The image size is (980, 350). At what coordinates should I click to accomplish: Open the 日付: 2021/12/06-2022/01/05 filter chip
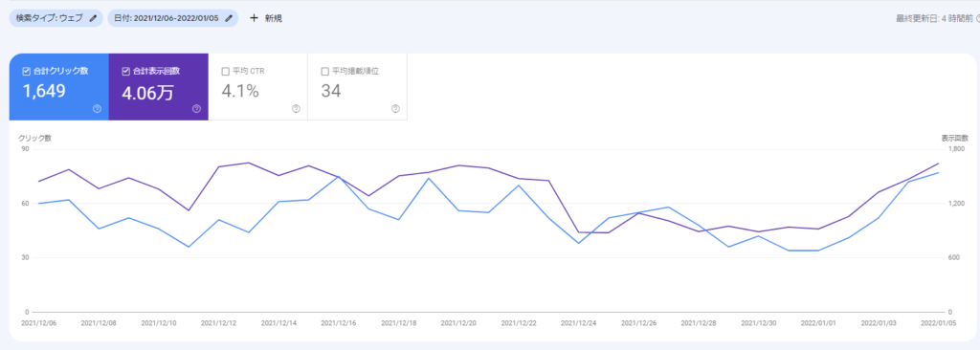tap(172, 18)
